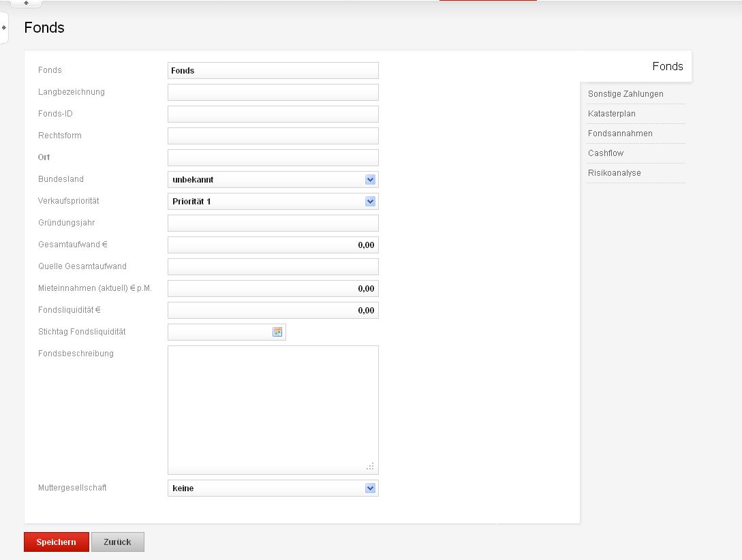This screenshot has width=742, height=560.
Task: Click the Speichern button
Action: click(x=57, y=542)
